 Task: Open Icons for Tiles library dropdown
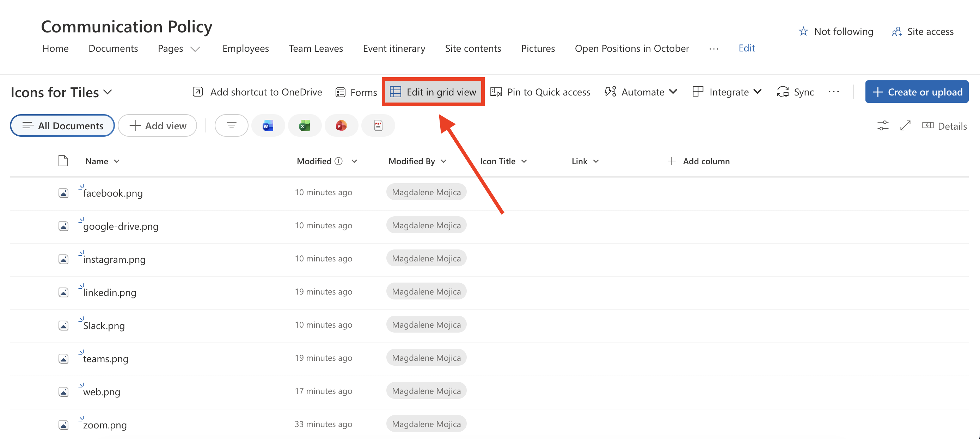click(61, 92)
